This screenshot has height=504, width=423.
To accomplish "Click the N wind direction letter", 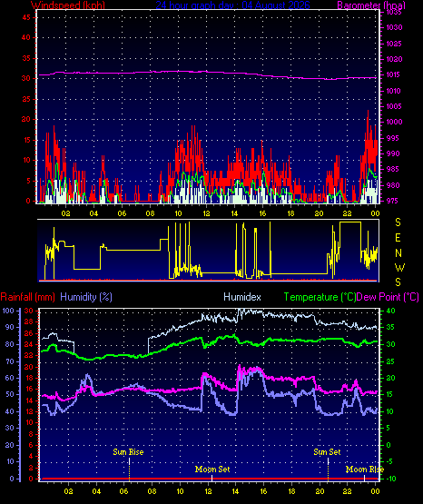I will [x=398, y=253].
